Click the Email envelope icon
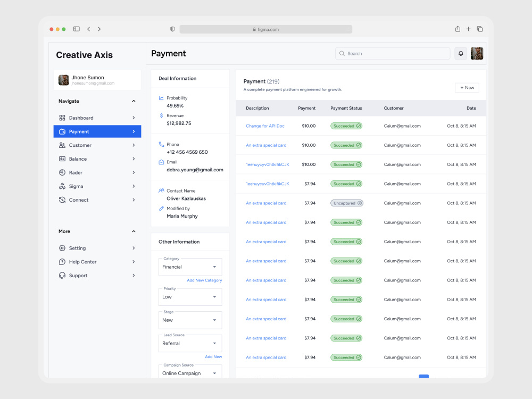This screenshot has height=399, width=532. [161, 162]
